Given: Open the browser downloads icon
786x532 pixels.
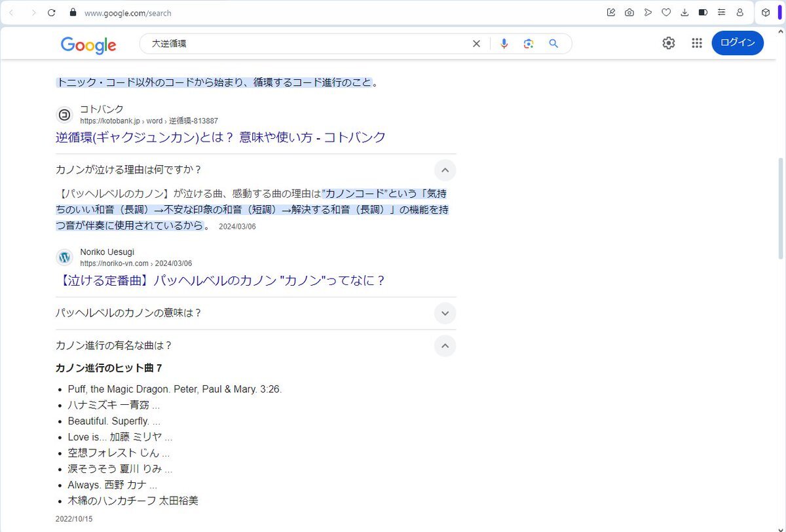Looking at the screenshot, I should tap(684, 12).
